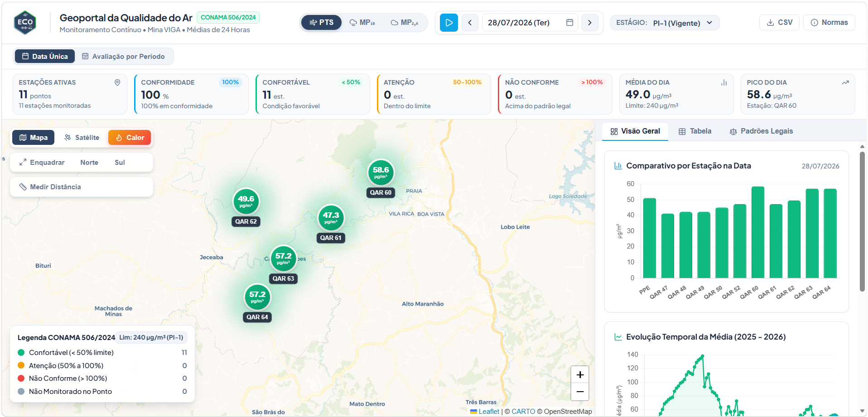Zoom in on the map with plus

(580, 375)
